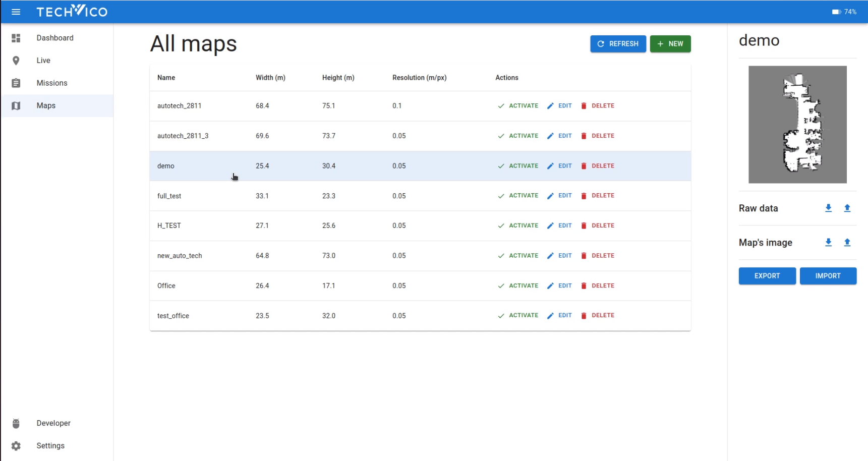Click the Name column header
This screenshot has height=461, width=868.
166,78
